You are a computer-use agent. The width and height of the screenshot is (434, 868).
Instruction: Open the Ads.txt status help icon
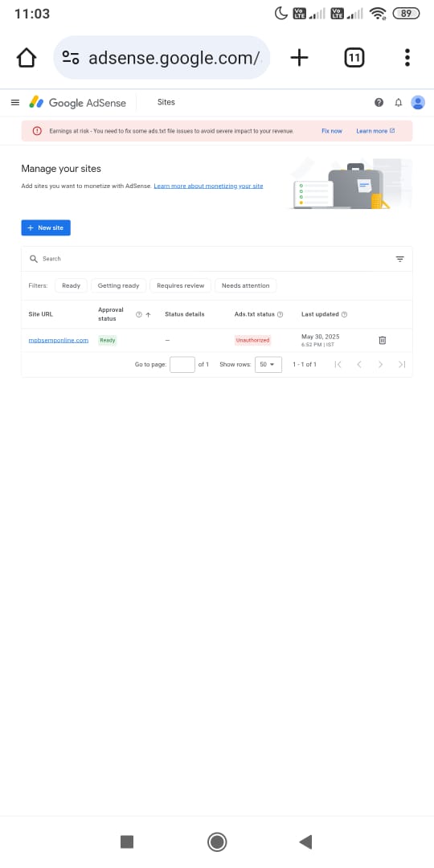point(280,314)
